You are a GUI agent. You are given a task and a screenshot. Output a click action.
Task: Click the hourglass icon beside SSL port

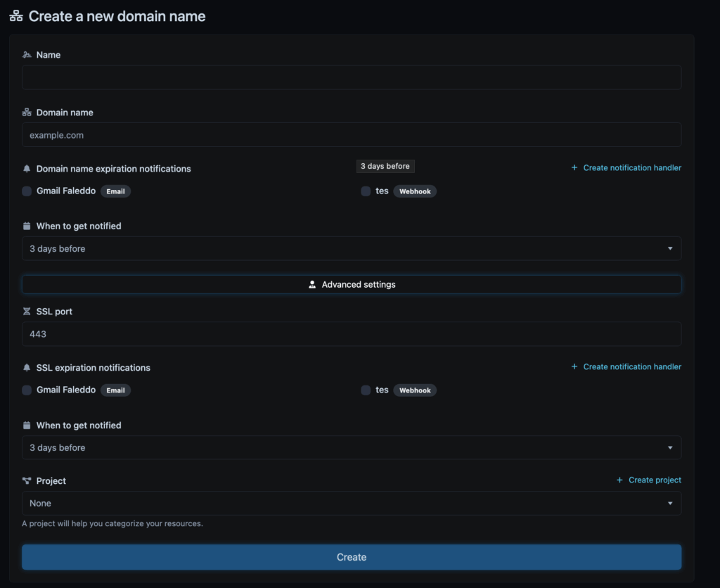(27, 312)
